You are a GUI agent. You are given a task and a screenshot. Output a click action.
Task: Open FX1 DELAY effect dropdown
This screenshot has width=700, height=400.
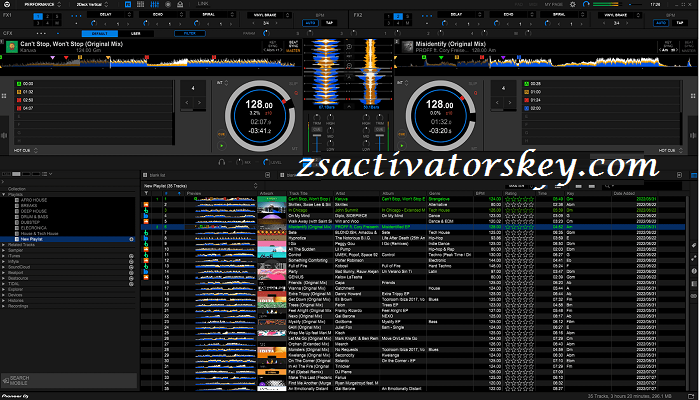109,15
